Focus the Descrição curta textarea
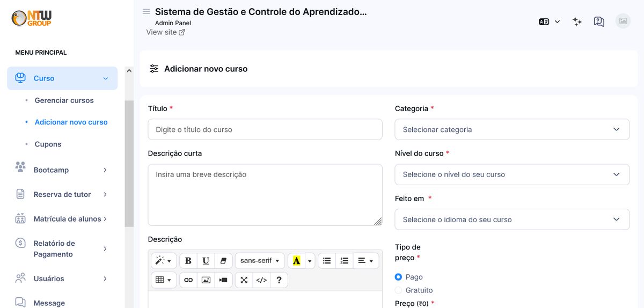This screenshot has width=644, height=308. tap(265, 195)
